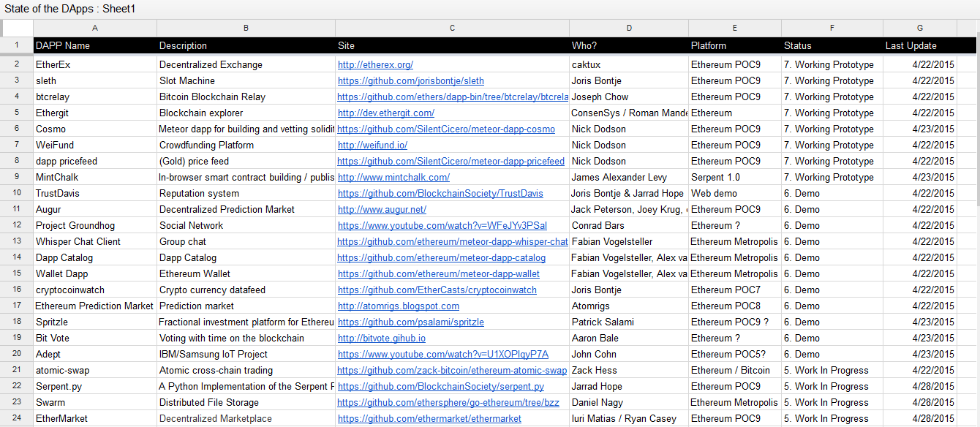
Task: Select the Ethereum / Bitcoin cell
Action: (735, 370)
